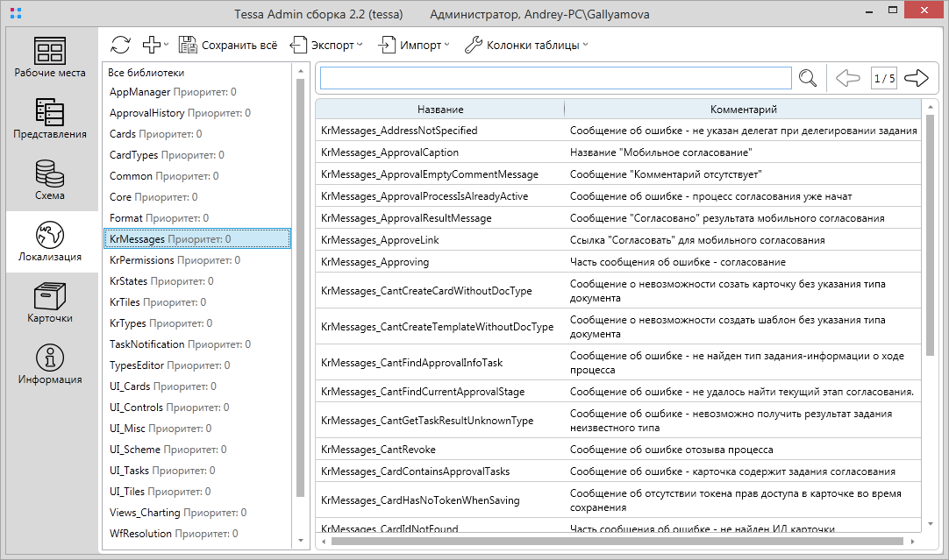This screenshot has width=949, height=560.
Task: Click the plus add icon
Action: coord(152,45)
